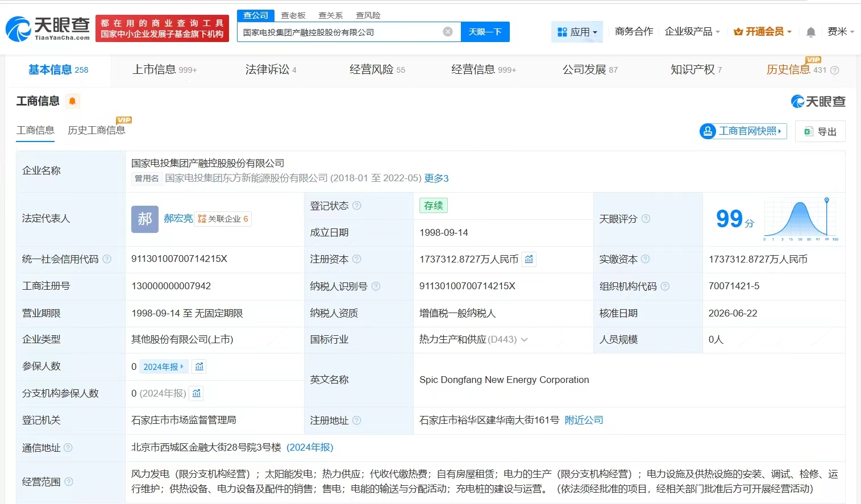The width and height of the screenshot is (861, 504).
Task: Open the 应用 apps dropdown
Action: [577, 32]
